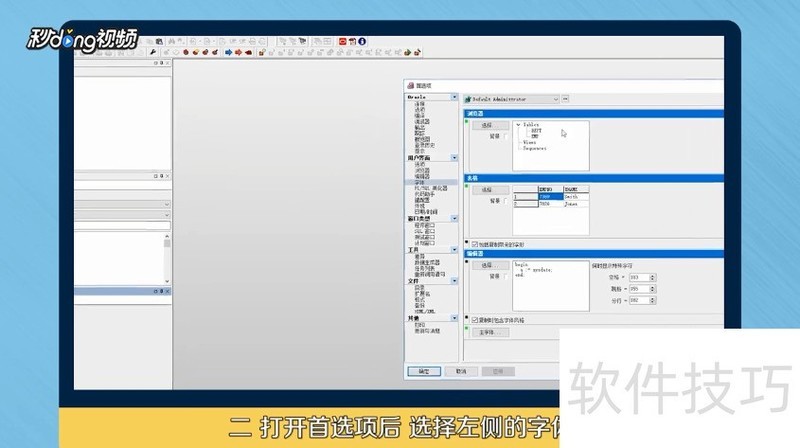Click the red right arrow toolbar icon

[x=238, y=52]
